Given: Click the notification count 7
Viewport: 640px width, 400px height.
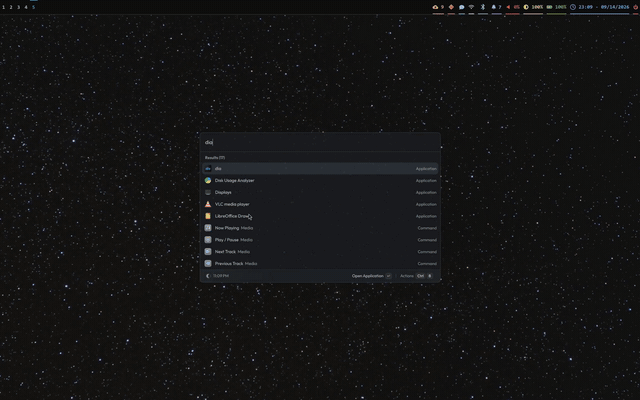Looking at the screenshot, I should point(500,7).
